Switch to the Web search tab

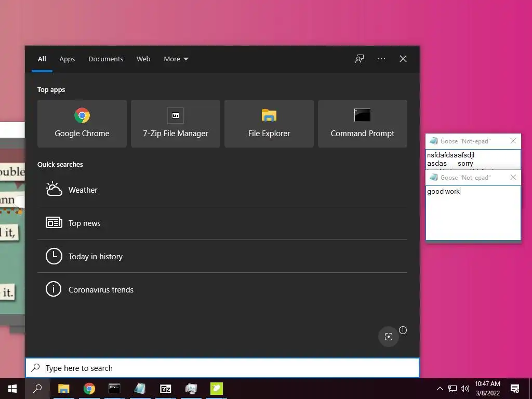(x=143, y=59)
